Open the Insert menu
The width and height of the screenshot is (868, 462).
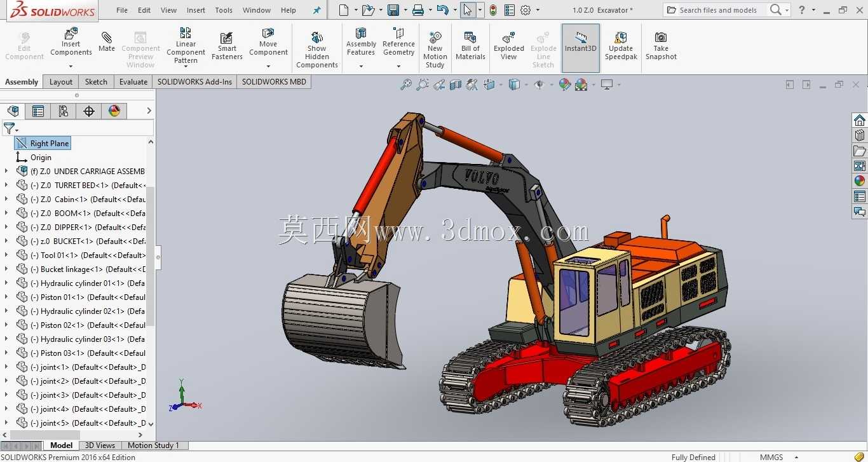point(196,10)
